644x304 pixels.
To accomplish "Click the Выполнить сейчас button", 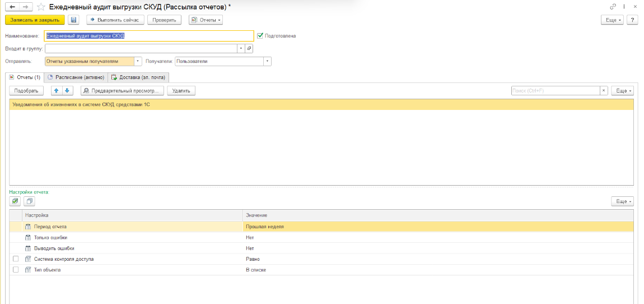I will (115, 20).
